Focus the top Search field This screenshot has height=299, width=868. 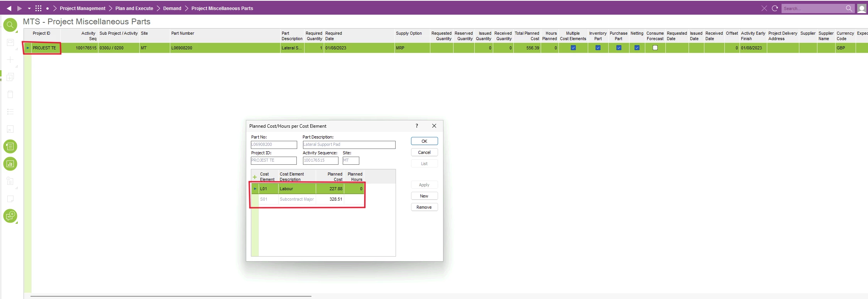pos(813,8)
